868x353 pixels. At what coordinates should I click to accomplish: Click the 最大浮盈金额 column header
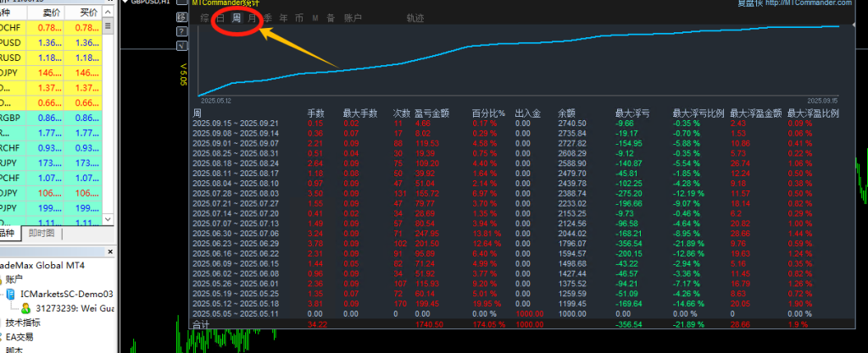756,113
